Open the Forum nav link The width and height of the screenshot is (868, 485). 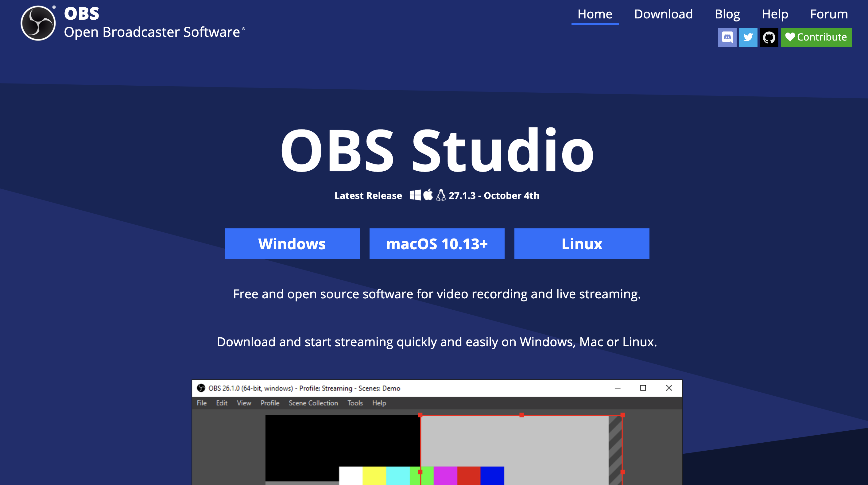click(x=829, y=14)
